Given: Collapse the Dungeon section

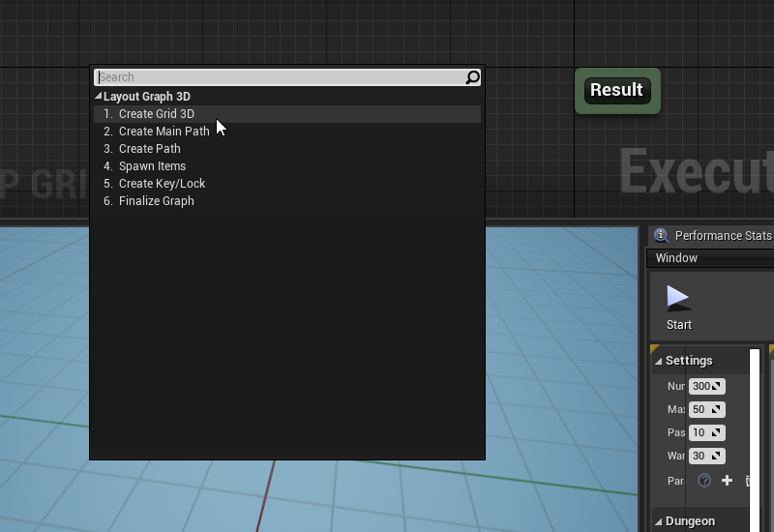Looking at the screenshot, I should coord(659,521).
